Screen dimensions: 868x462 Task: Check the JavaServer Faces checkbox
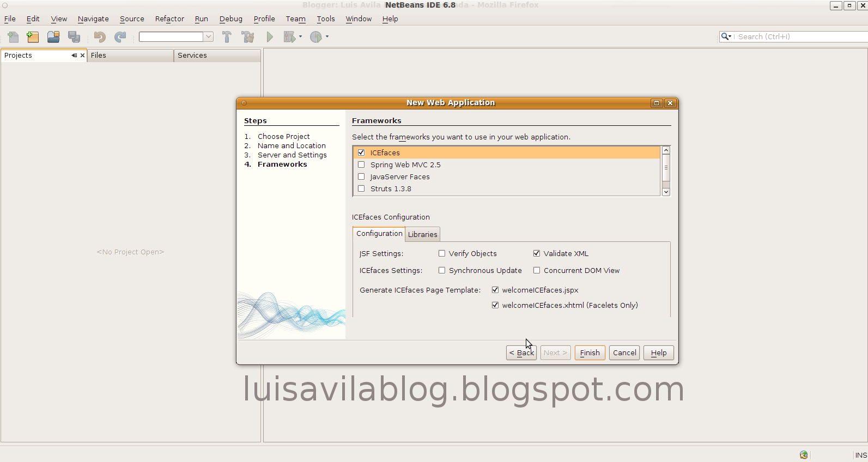[361, 177]
